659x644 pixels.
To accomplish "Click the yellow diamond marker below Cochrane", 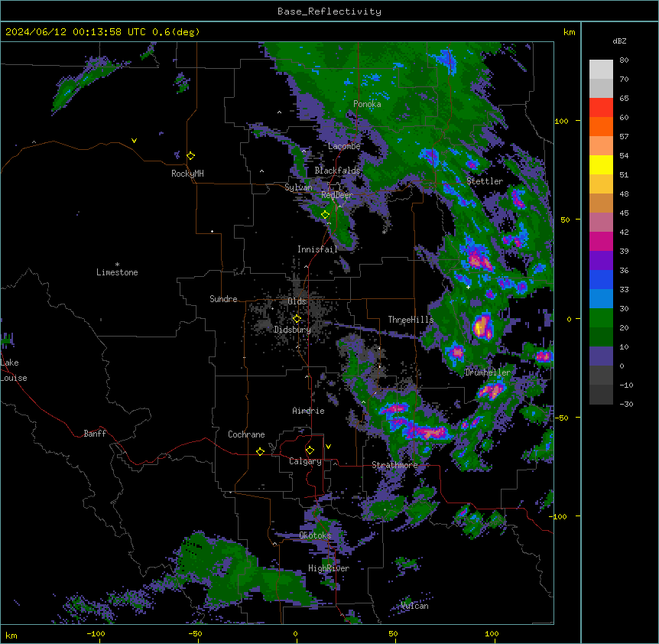I will [x=260, y=451].
